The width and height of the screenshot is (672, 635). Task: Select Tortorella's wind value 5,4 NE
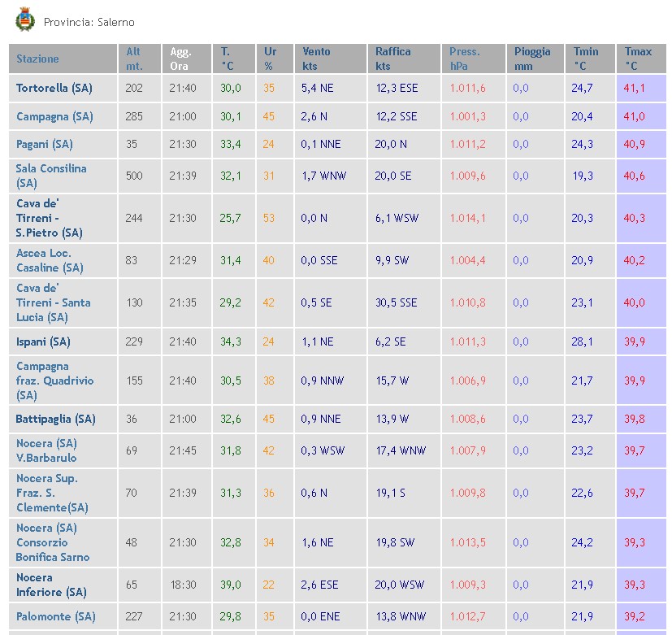(317, 89)
